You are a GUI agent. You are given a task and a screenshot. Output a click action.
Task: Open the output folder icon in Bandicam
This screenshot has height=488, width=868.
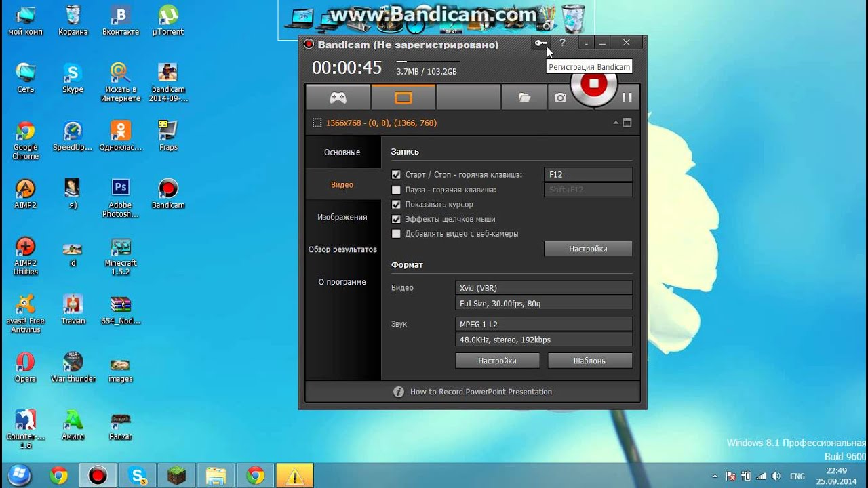(524, 98)
